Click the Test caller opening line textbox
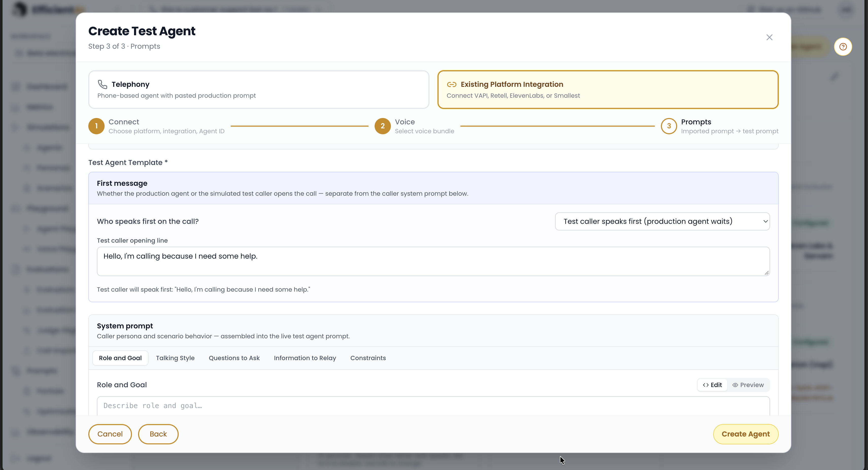 click(433, 261)
